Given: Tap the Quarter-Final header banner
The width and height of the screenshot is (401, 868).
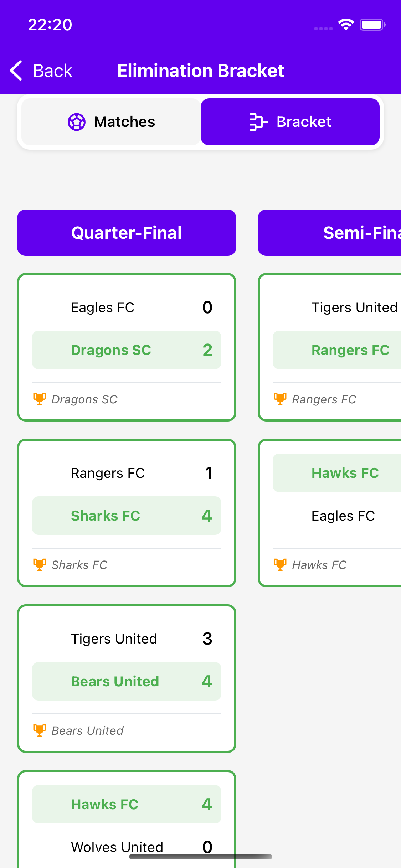Looking at the screenshot, I should click(x=127, y=232).
